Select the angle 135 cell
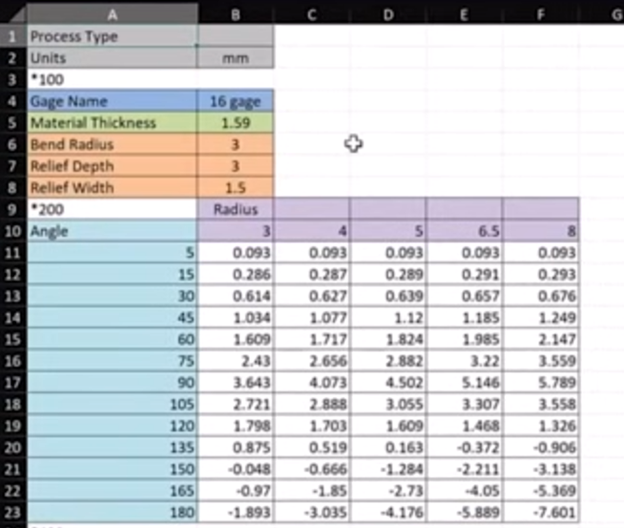The height and width of the screenshot is (528, 624). tap(111, 447)
